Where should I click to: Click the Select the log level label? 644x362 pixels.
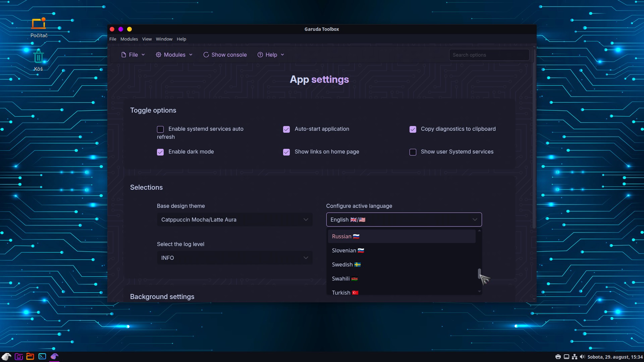pos(180,244)
